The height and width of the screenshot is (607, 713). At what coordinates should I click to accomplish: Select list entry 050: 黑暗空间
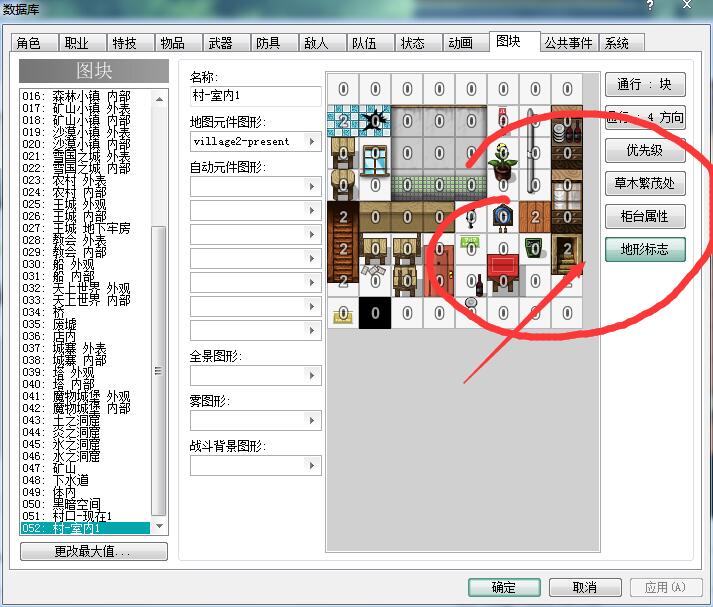click(85, 504)
